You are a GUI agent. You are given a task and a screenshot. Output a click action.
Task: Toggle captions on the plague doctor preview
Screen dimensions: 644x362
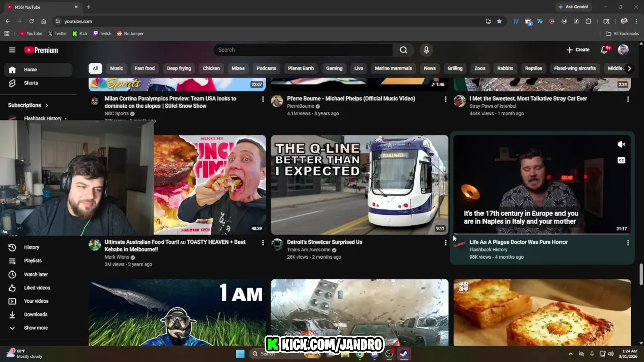pos(621,160)
